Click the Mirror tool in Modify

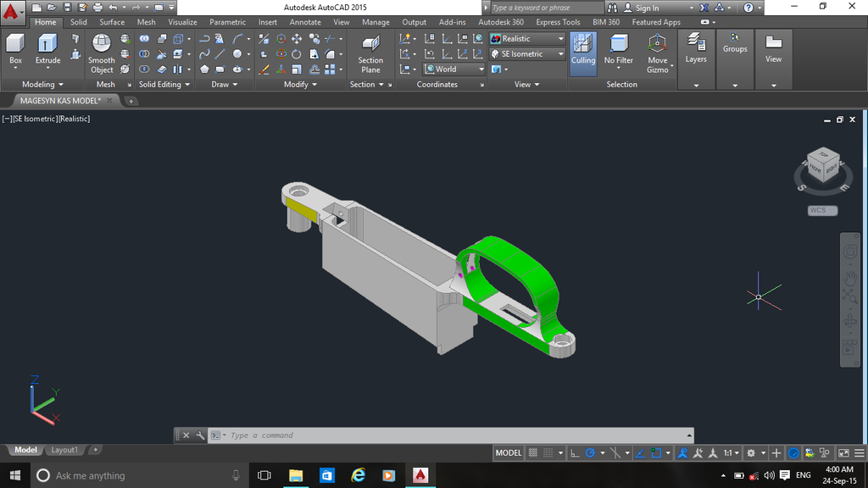(264, 39)
